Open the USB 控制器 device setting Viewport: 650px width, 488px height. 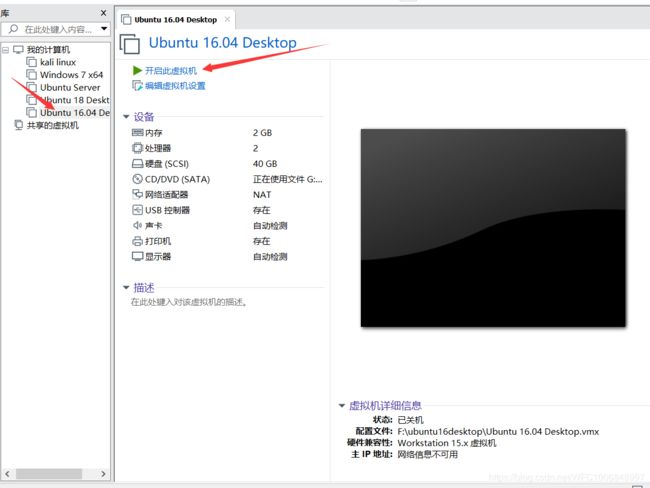[x=167, y=210]
